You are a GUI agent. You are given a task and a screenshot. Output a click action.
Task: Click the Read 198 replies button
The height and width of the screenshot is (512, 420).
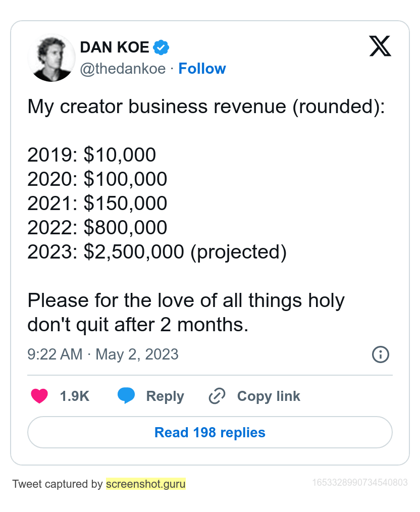tap(210, 432)
